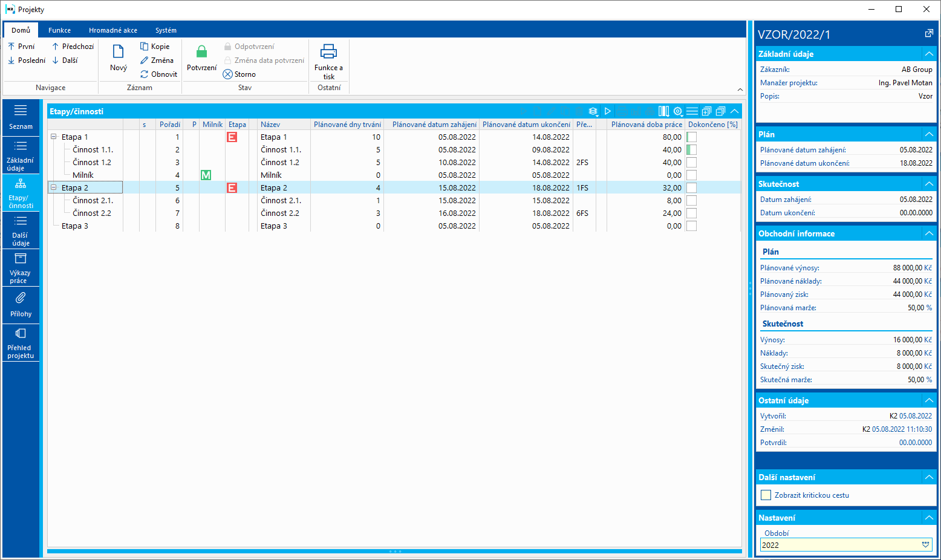Select the Etapa 3 tree row
The height and width of the screenshot is (560, 941).
click(75, 226)
